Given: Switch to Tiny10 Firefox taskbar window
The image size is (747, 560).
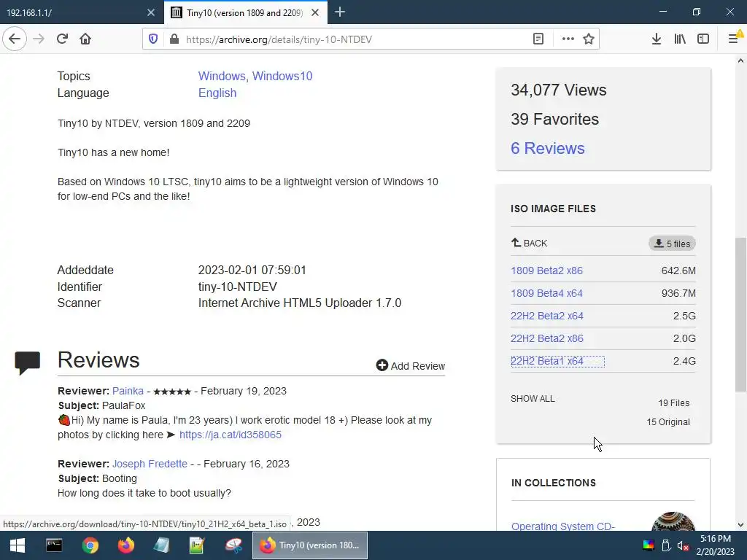Looking at the screenshot, I should [310, 545].
